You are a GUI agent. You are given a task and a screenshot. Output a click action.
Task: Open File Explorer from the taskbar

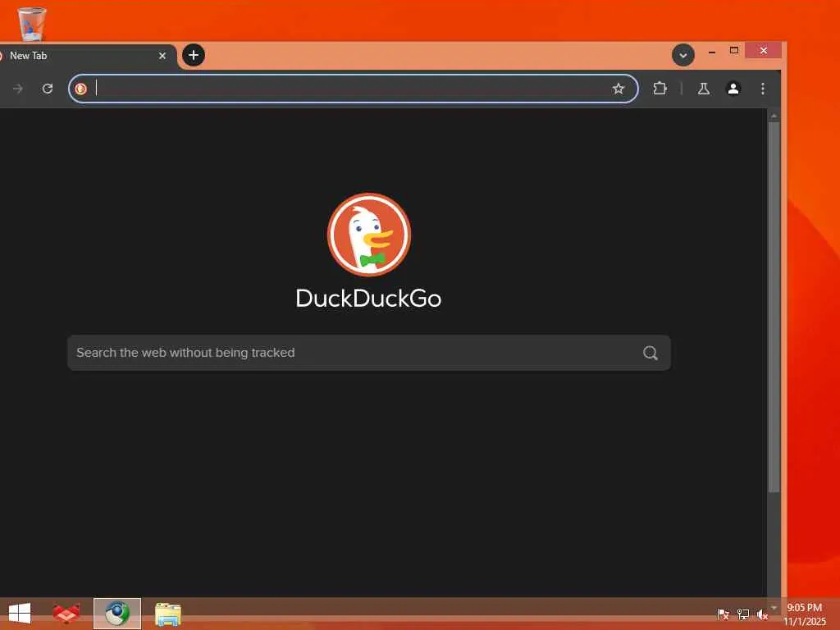point(168,614)
